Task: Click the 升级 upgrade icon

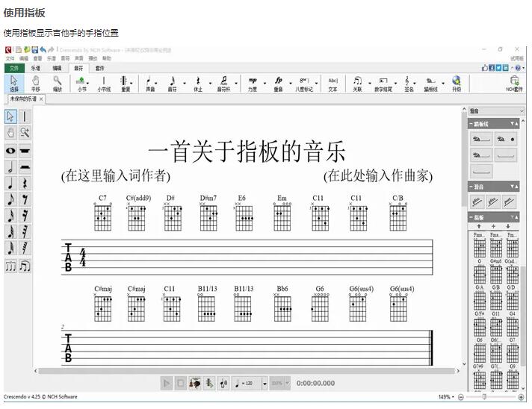Action: (x=457, y=83)
